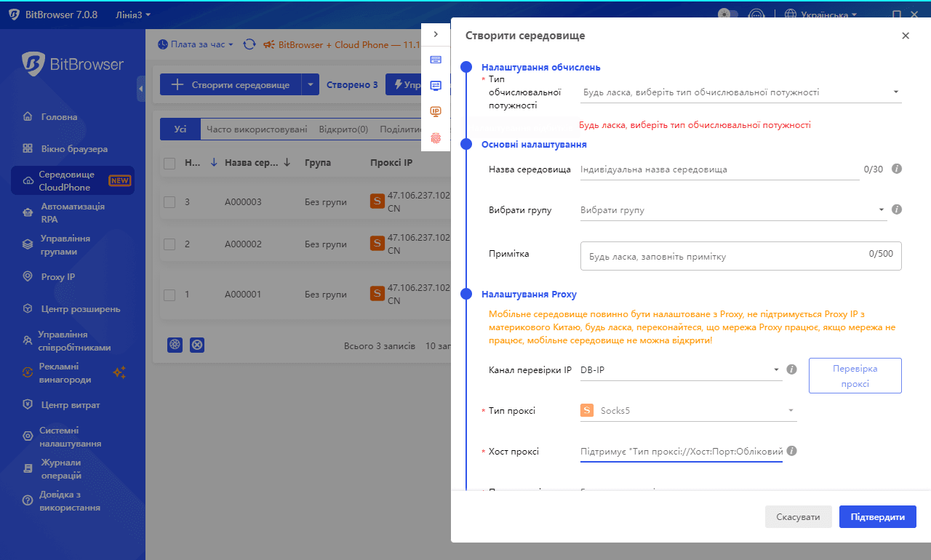Tick the checkbox for row A000002
The image size is (931, 560).
169,244
